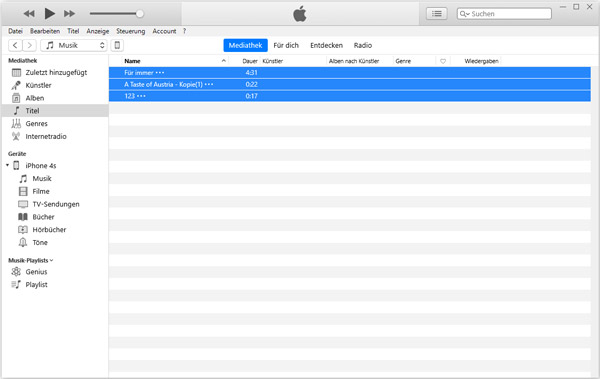Open Bücher under iPhone 4s
The width and height of the screenshot is (600, 379).
[43, 217]
